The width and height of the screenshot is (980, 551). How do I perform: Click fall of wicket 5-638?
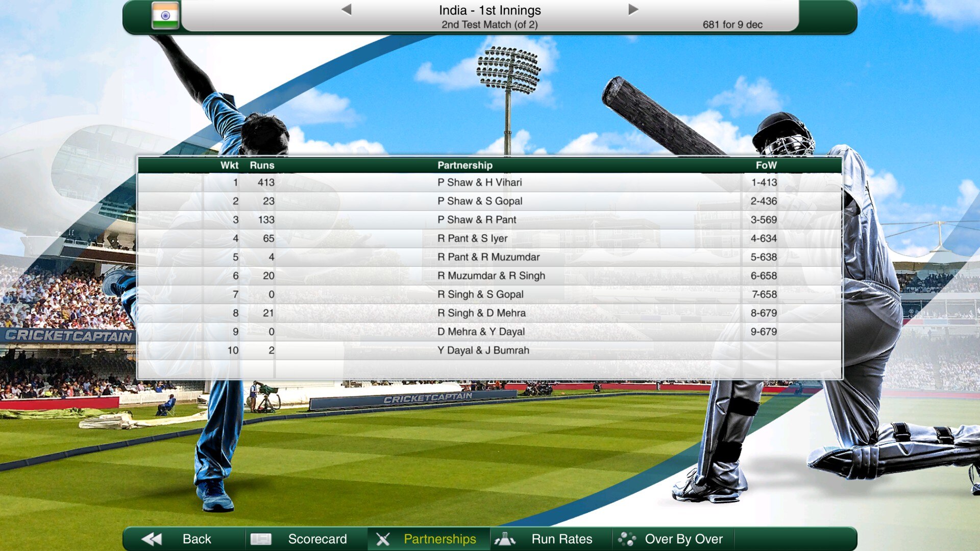click(764, 257)
